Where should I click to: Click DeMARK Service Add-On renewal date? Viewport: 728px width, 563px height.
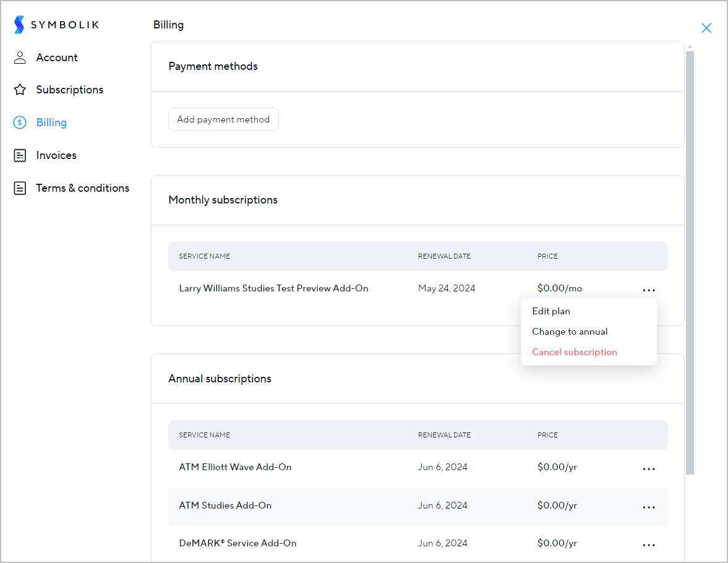pyautogui.click(x=442, y=543)
